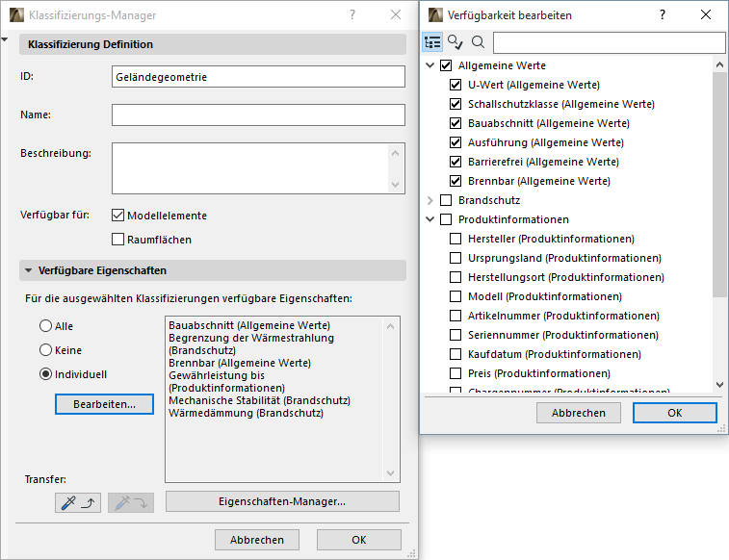This screenshot has height=560, width=729.
Task: Enable the Raumflächen checkbox
Action: click(x=118, y=240)
